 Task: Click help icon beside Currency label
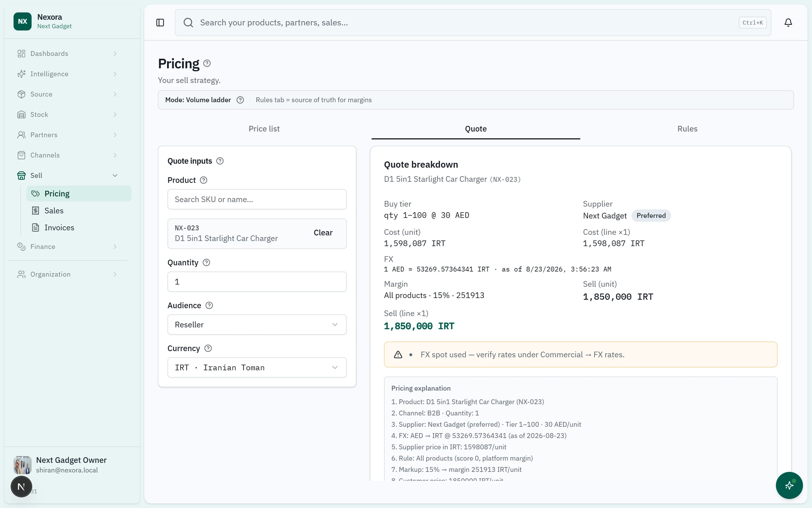[208, 349]
